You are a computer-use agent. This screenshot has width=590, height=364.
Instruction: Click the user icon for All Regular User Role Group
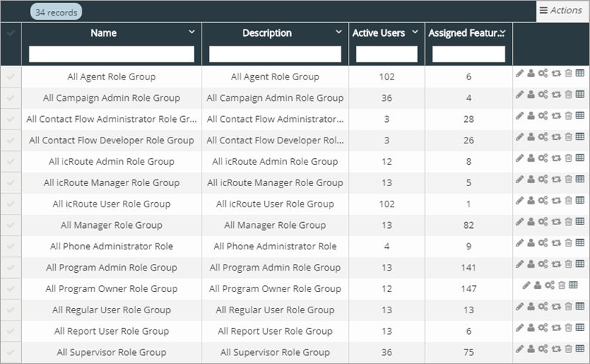point(531,306)
